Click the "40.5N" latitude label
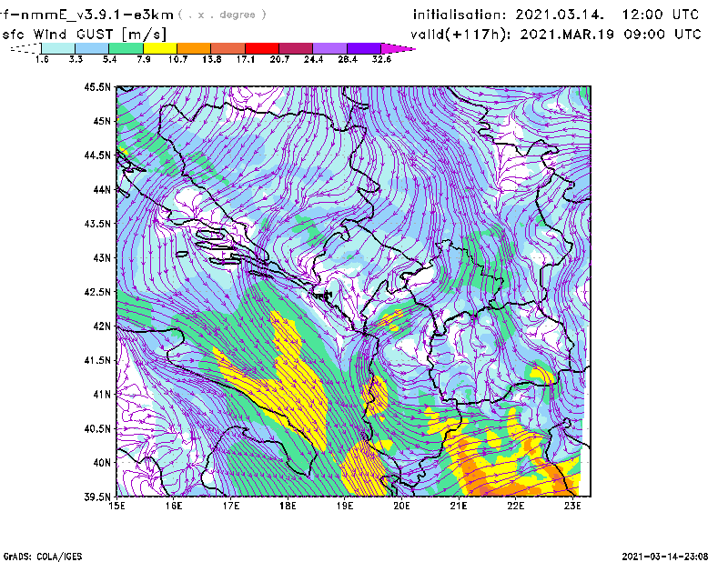Screen dimensions: 728x562 coord(97,428)
